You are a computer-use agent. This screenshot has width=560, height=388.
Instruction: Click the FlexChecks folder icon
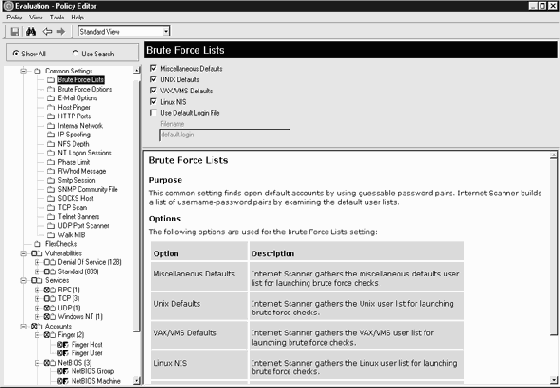click(x=38, y=244)
